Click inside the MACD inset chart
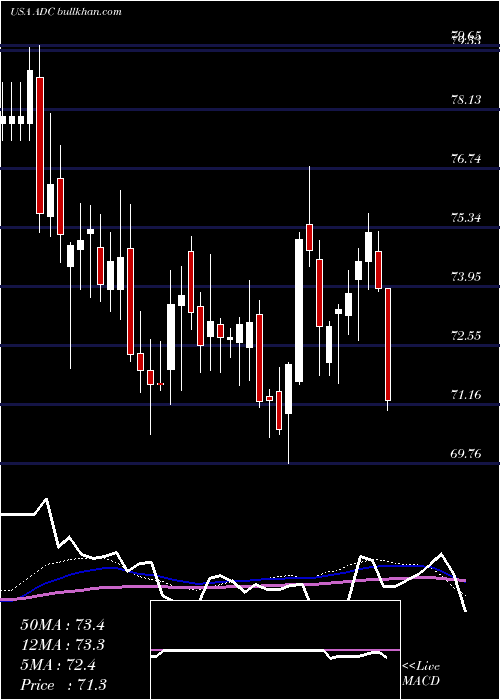Image resolution: width=500 pixels, height=700 pixels. point(275,650)
